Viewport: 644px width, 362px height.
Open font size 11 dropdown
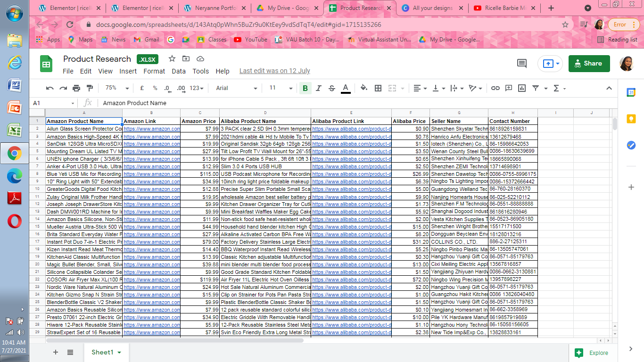pyautogui.click(x=281, y=88)
